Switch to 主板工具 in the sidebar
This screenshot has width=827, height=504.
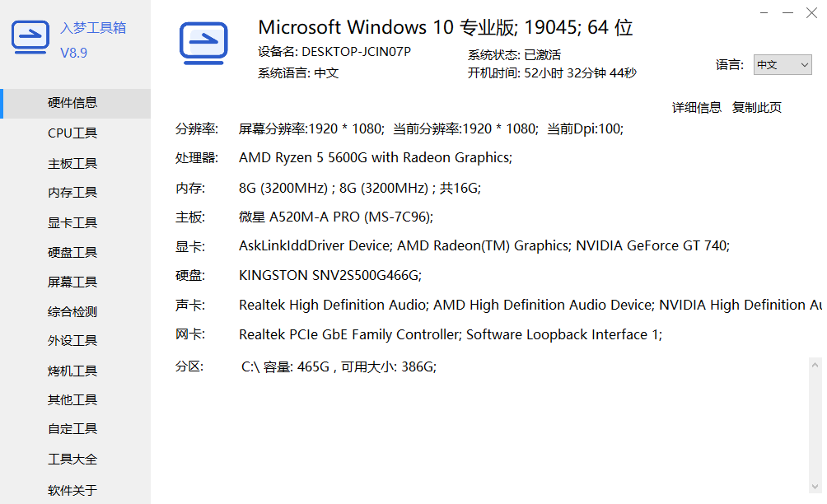72,164
